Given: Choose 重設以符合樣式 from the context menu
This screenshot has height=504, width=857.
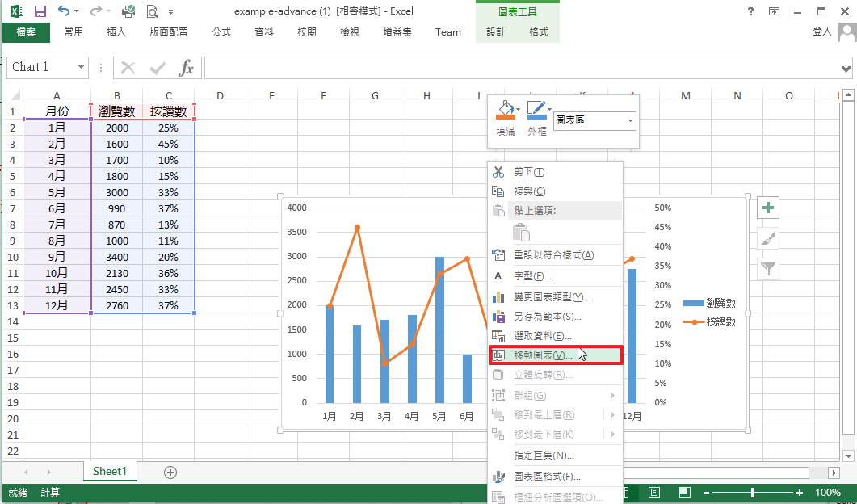Looking at the screenshot, I should (x=555, y=255).
